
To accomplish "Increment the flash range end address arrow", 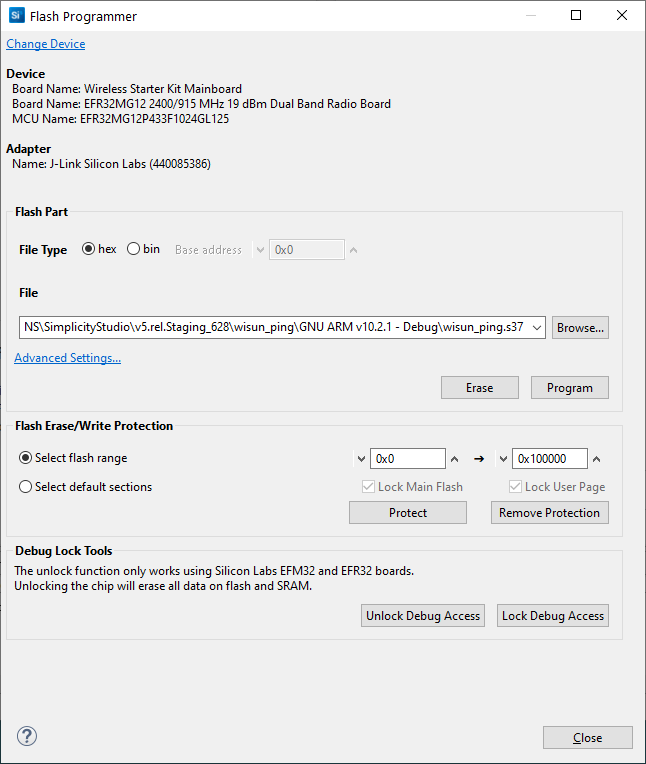I will [x=597, y=459].
